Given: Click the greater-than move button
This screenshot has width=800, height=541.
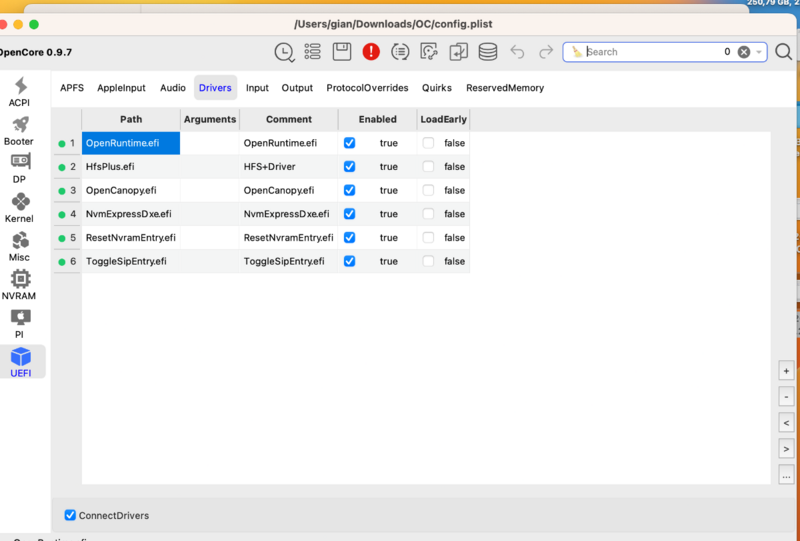Looking at the screenshot, I should point(786,449).
